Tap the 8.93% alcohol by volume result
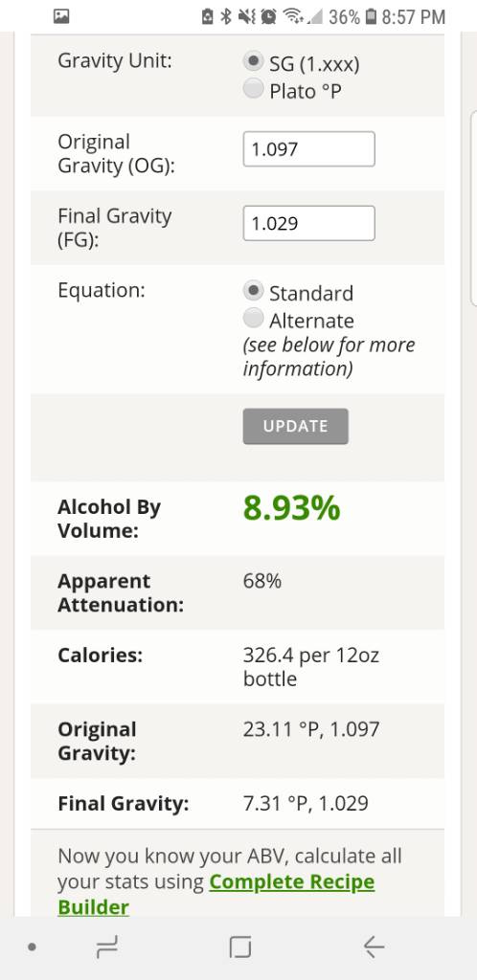Screen dimensions: 477x980 (292, 508)
